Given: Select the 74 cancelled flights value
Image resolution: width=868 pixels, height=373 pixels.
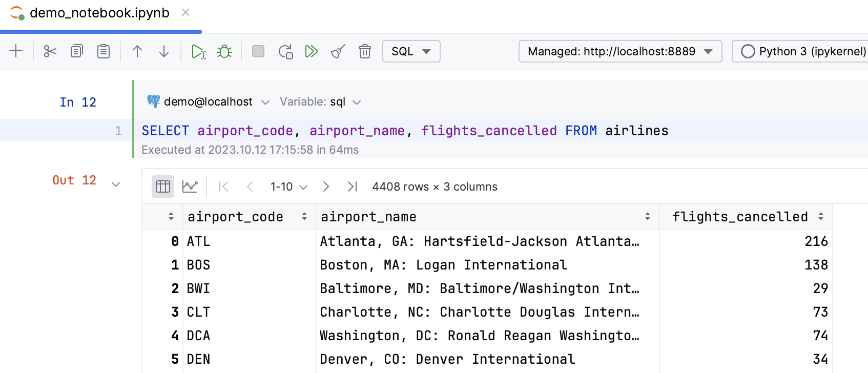Looking at the screenshot, I should coord(746,336).
